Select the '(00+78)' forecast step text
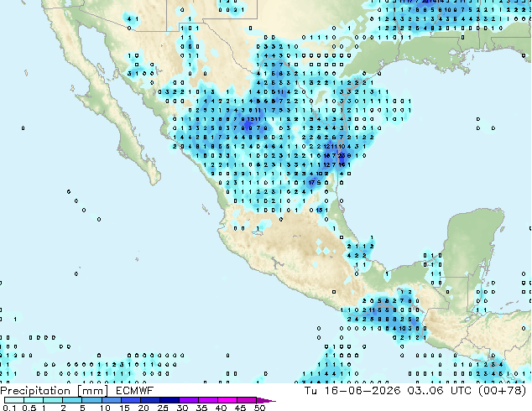Image resolution: width=532 pixels, height=411 pixels. (502, 390)
